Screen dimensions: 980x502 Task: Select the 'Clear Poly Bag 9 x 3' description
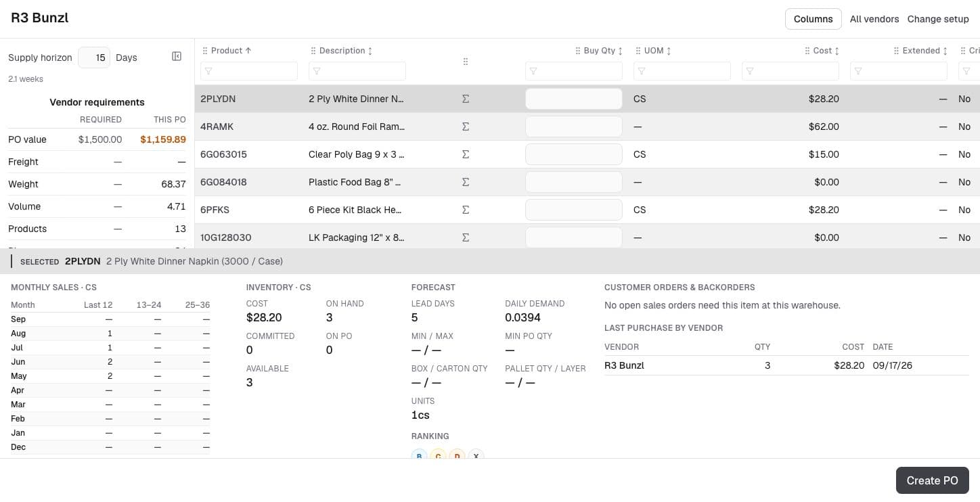pos(356,154)
